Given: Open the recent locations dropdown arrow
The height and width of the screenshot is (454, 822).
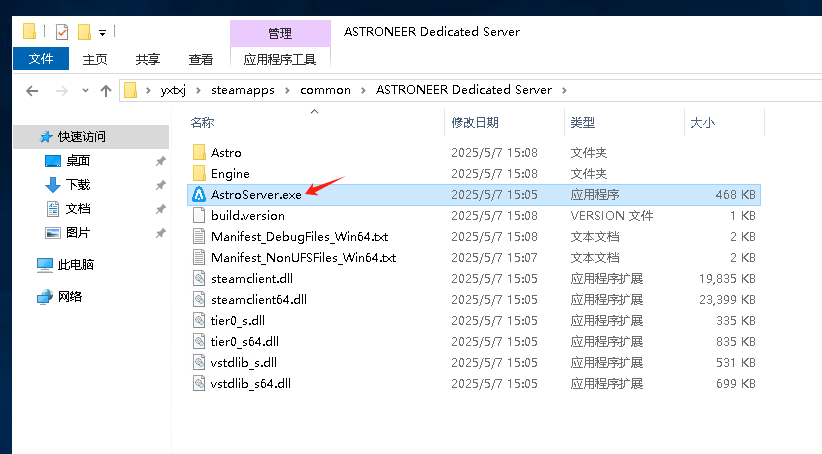Looking at the screenshot, I should 85,91.
